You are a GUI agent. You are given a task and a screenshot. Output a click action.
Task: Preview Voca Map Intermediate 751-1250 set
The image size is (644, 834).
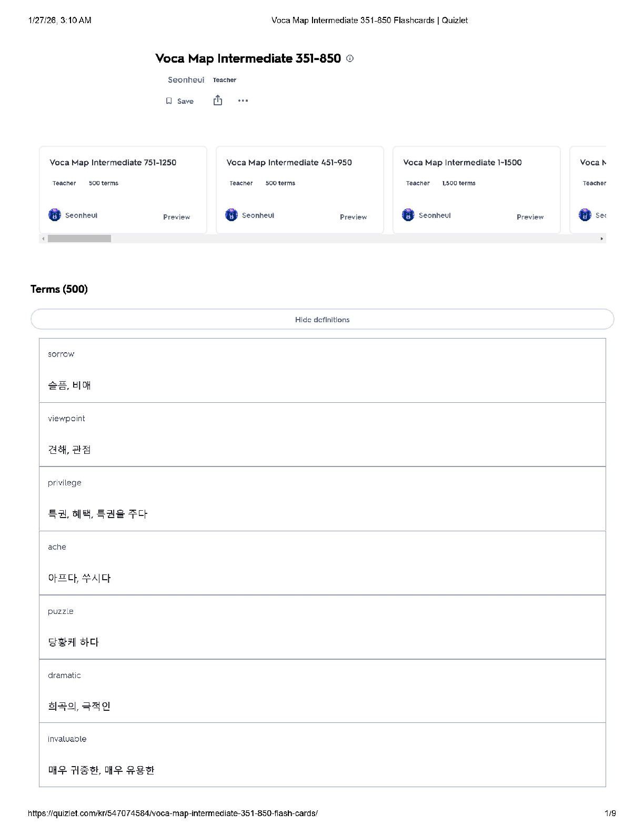176,217
